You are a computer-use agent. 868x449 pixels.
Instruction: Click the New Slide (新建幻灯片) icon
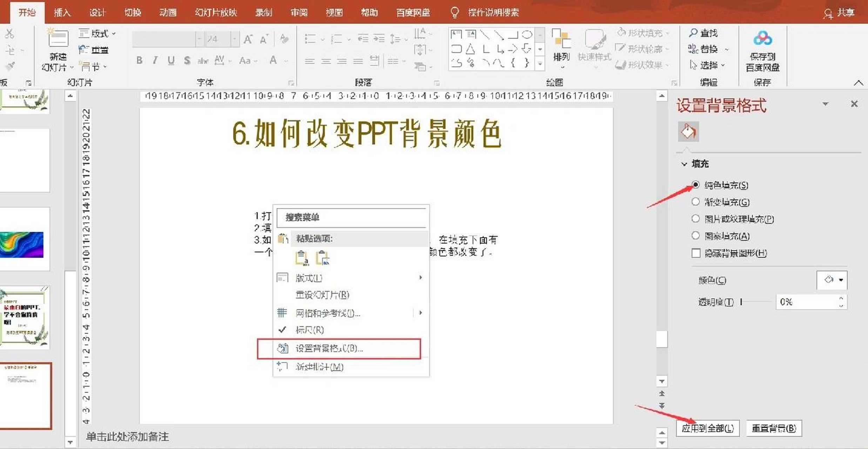pyautogui.click(x=58, y=38)
